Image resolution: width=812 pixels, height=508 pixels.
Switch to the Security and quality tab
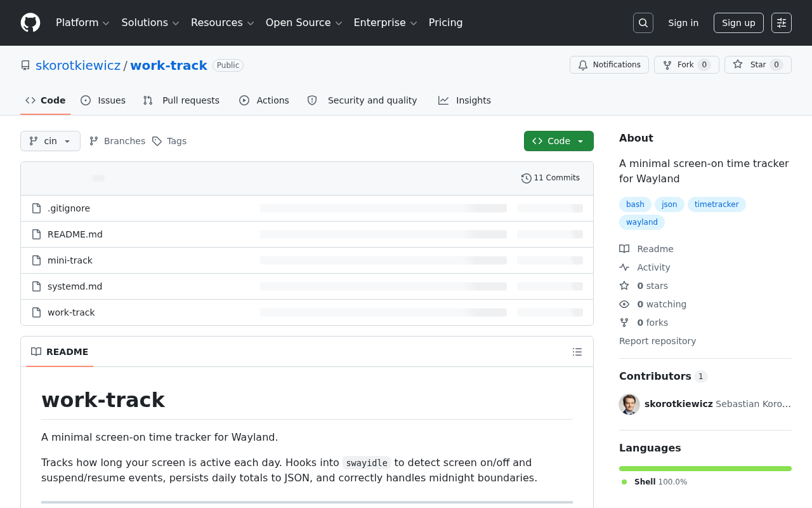pyautogui.click(x=362, y=100)
